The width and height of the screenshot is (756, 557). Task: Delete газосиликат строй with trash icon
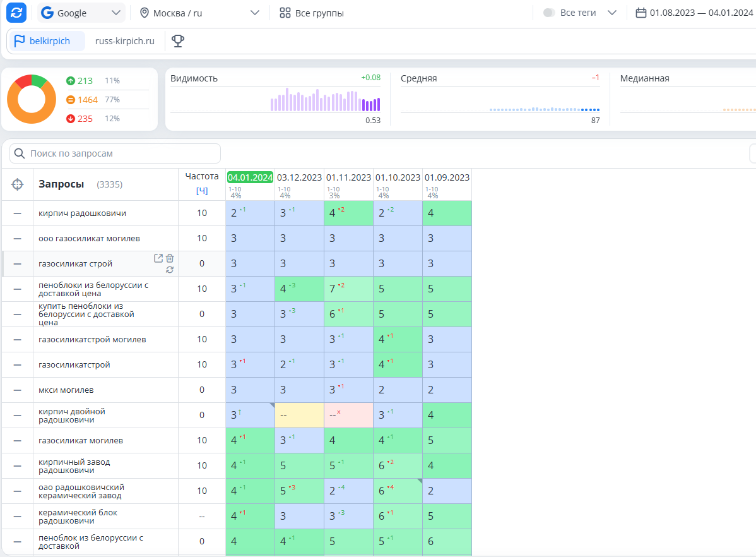(170, 258)
